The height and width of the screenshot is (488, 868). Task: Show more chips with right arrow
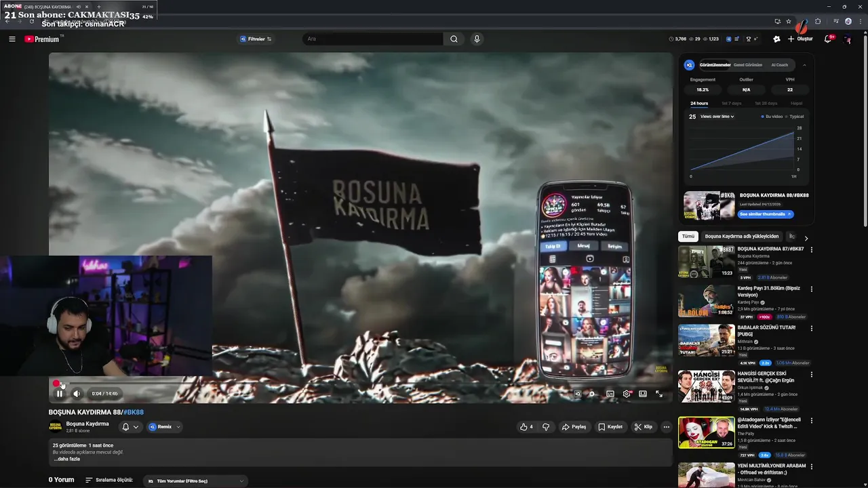point(806,238)
